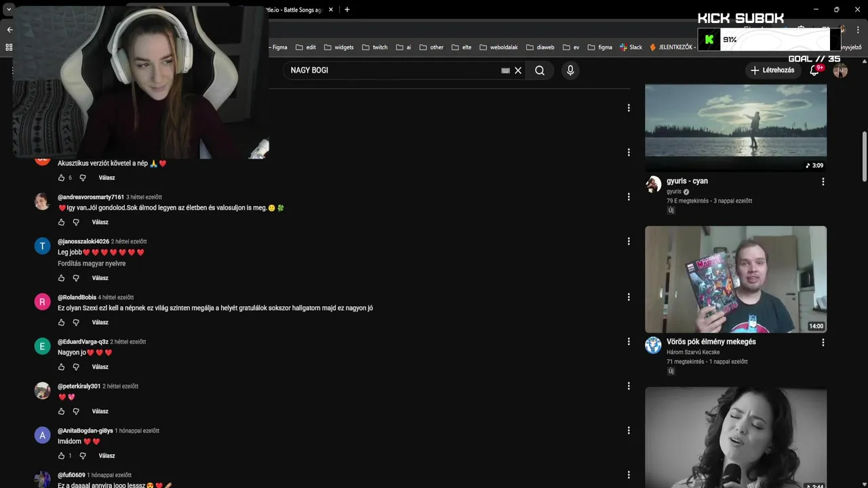868x488 pixels.
Task: Open YouTube notifications bell
Action: (814, 70)
